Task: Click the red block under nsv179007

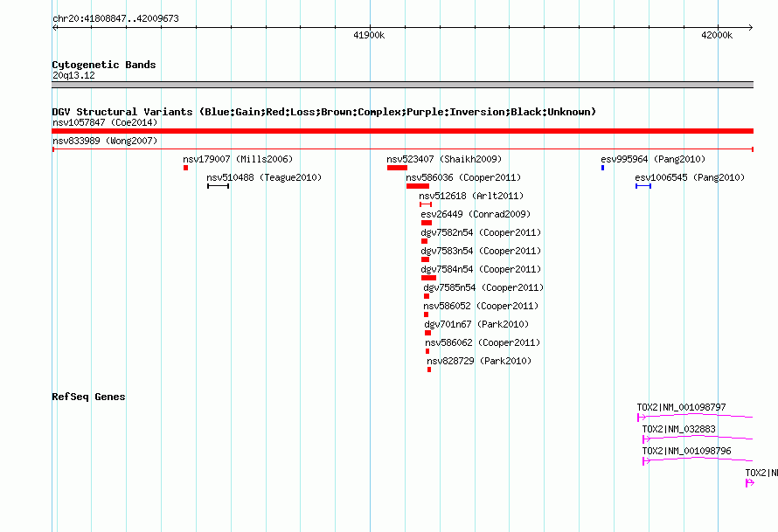Action: (x=185, y=168)
